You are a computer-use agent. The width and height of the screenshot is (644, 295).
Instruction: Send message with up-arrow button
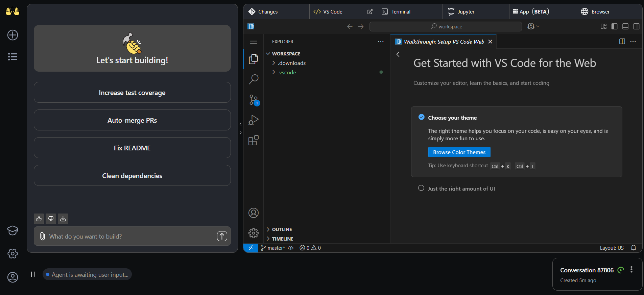(x=222, y=236)
